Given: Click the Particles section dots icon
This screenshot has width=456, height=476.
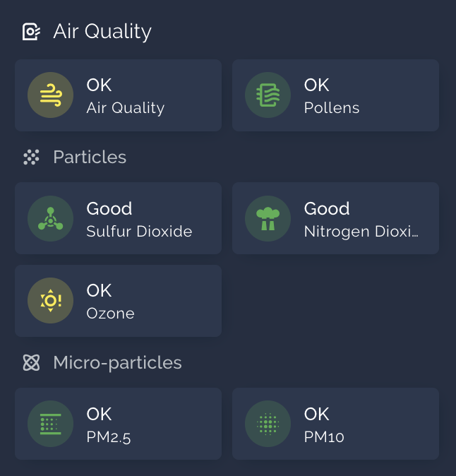Looking at the screenshot, I should [x=31, y=157].
